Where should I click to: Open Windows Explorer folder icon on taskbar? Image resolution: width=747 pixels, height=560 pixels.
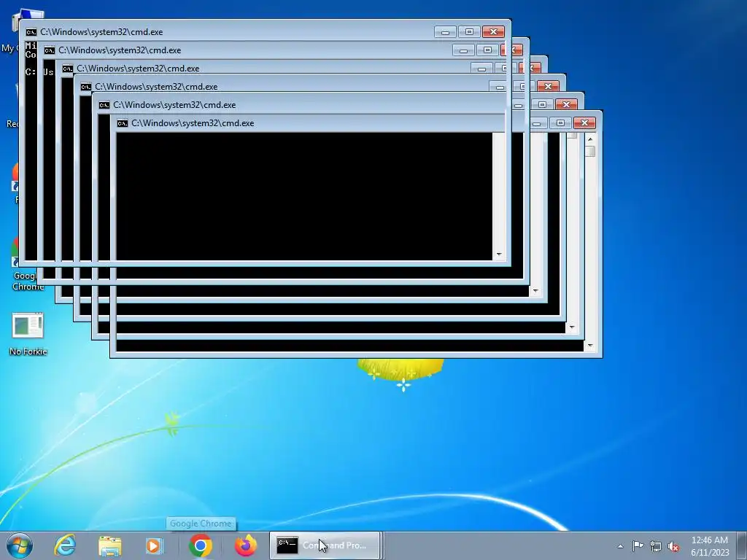click(x=110, y=545)
